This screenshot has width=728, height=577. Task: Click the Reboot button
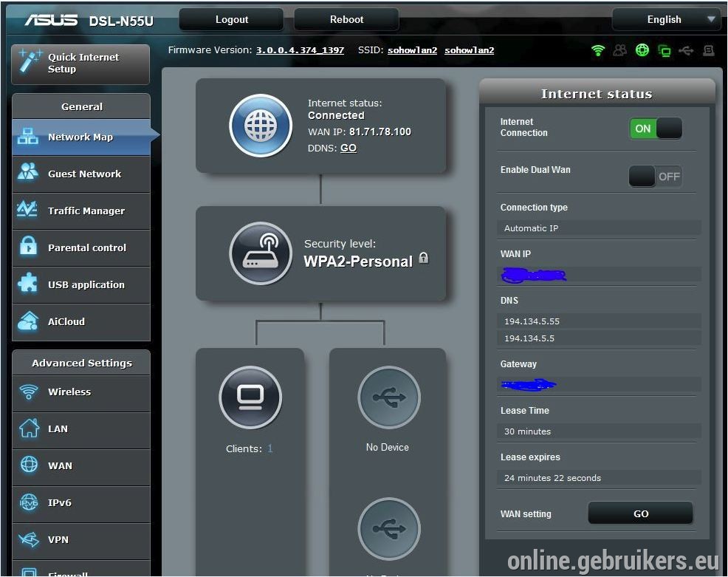click(x=346, y=19)
